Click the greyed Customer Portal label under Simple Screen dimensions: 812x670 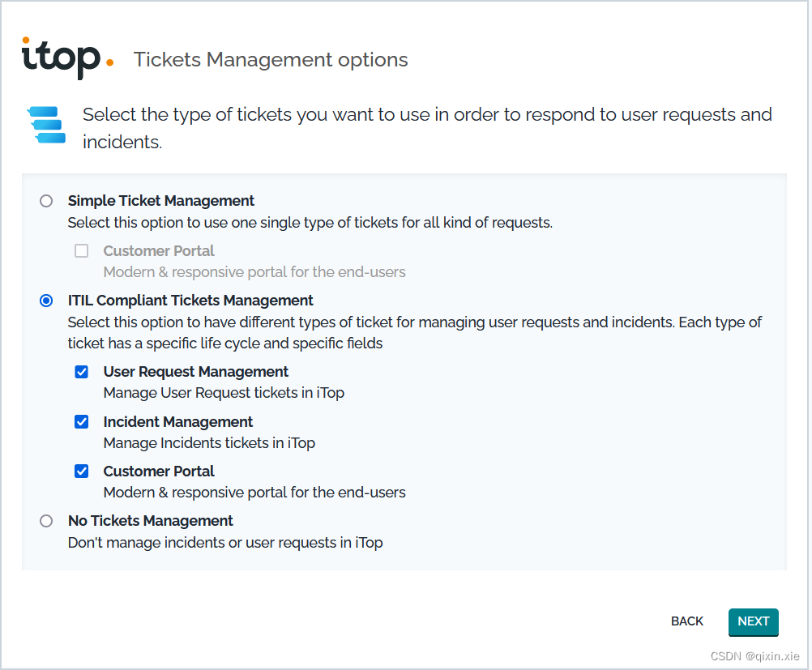click(x=159, y=251)
